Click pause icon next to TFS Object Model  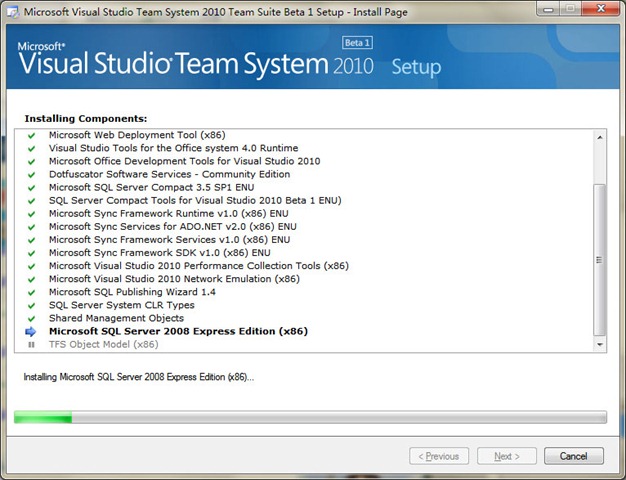pos(31,345)
